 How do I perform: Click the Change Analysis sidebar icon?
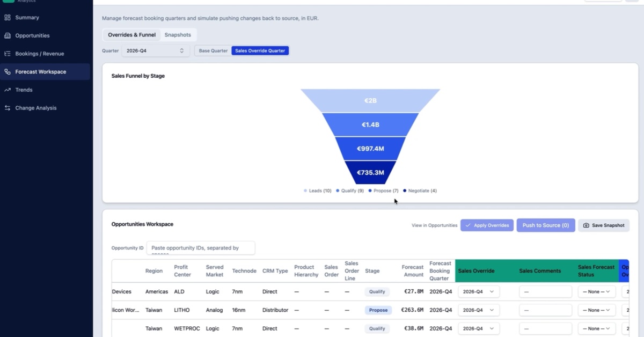8,108
